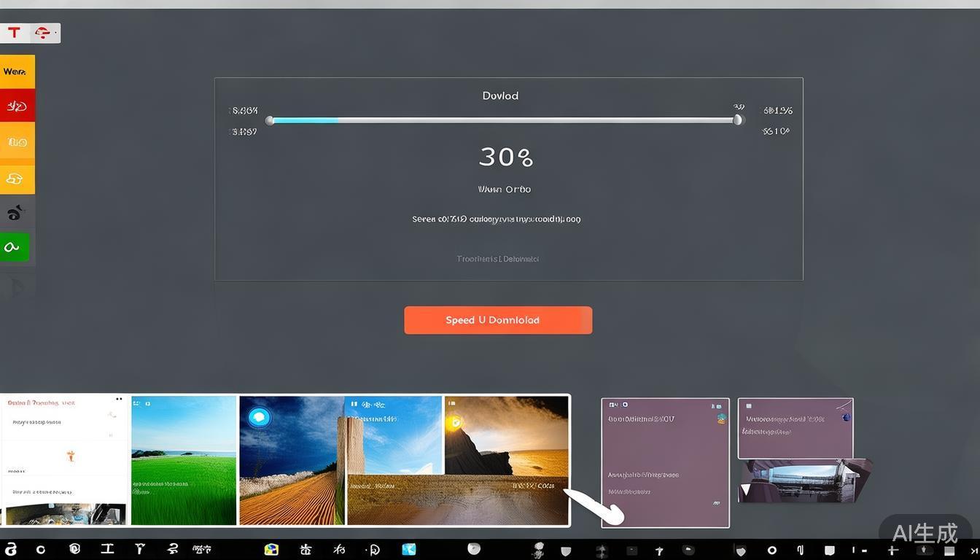
Task: Click the "30%" progress value
Action: pyautogui.click(x=506, y=157)
